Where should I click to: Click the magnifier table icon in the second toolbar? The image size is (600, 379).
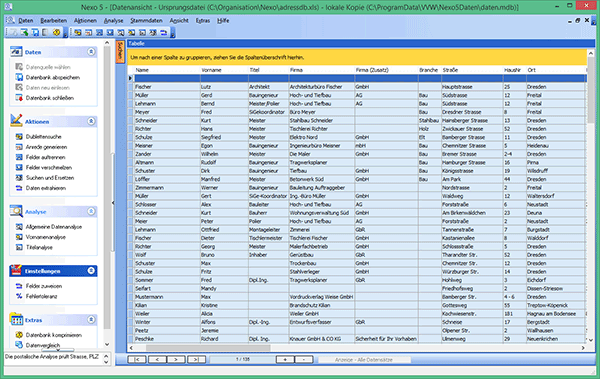pyautogui.click(x=121, y=33)
